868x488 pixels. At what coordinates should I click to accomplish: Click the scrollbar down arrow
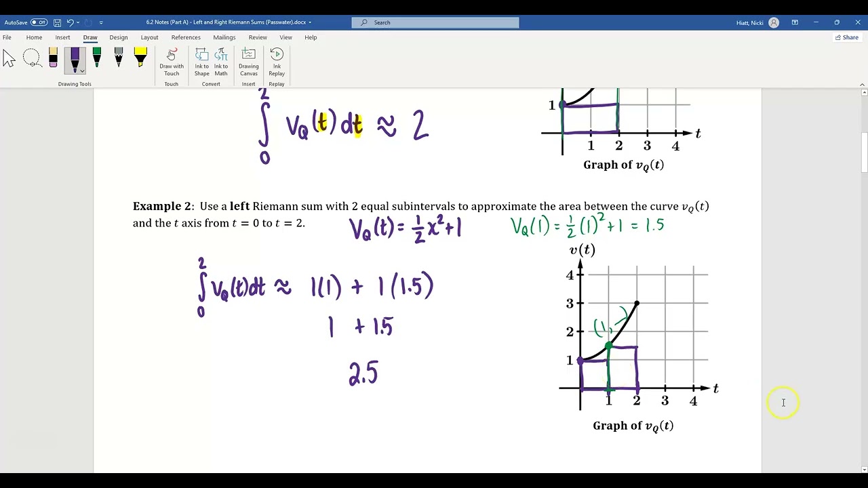coord(864,469)
